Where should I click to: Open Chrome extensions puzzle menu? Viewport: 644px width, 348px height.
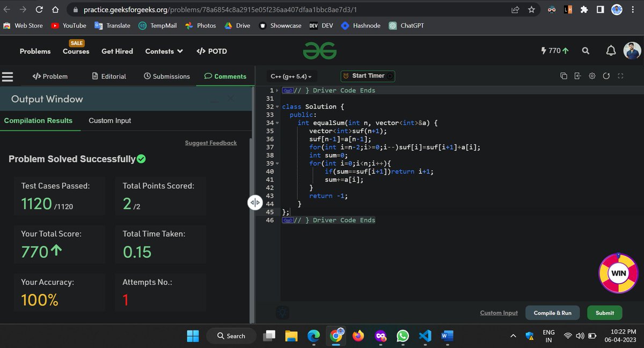[x=584, y=10]
